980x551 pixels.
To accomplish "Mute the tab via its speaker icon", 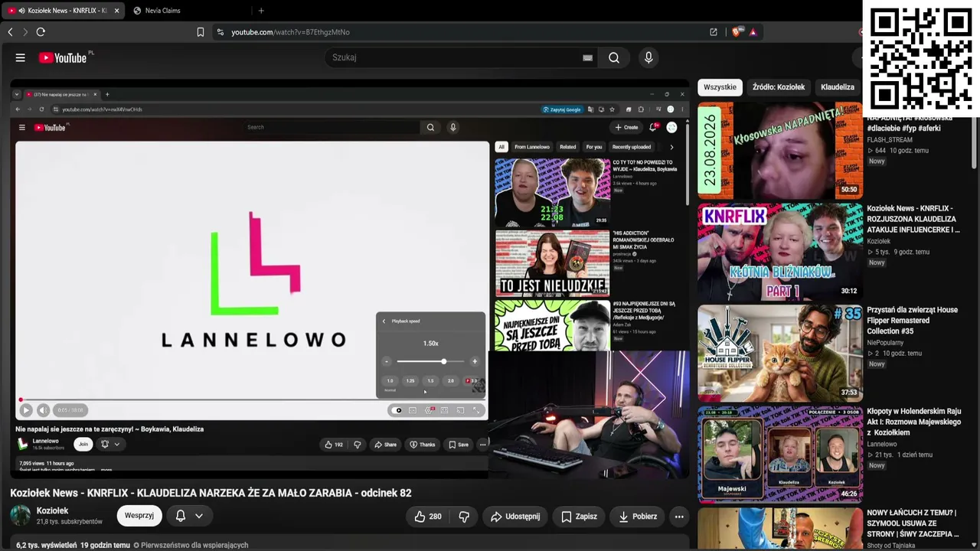I will pyautogui.click(x=21, y=11).
